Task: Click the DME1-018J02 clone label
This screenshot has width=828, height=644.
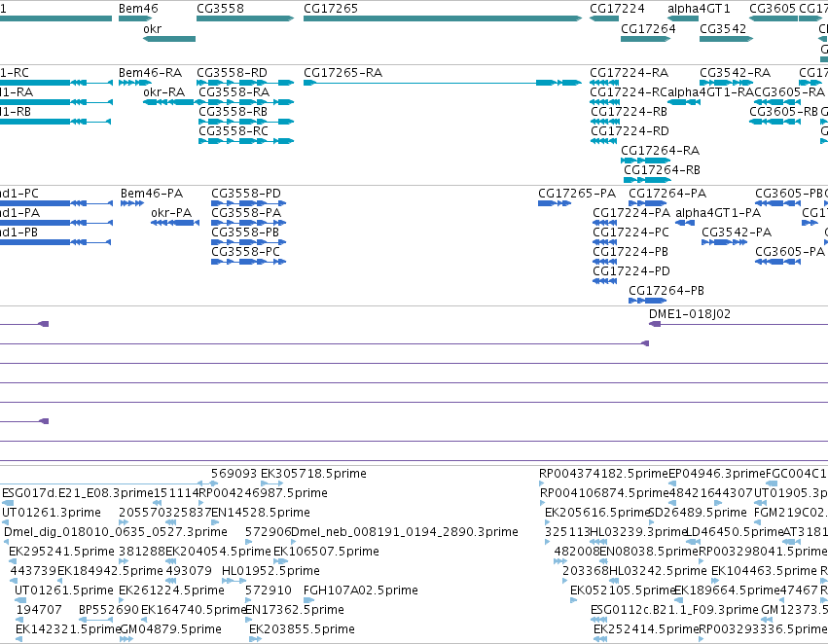Action: [x=690, y=314]
